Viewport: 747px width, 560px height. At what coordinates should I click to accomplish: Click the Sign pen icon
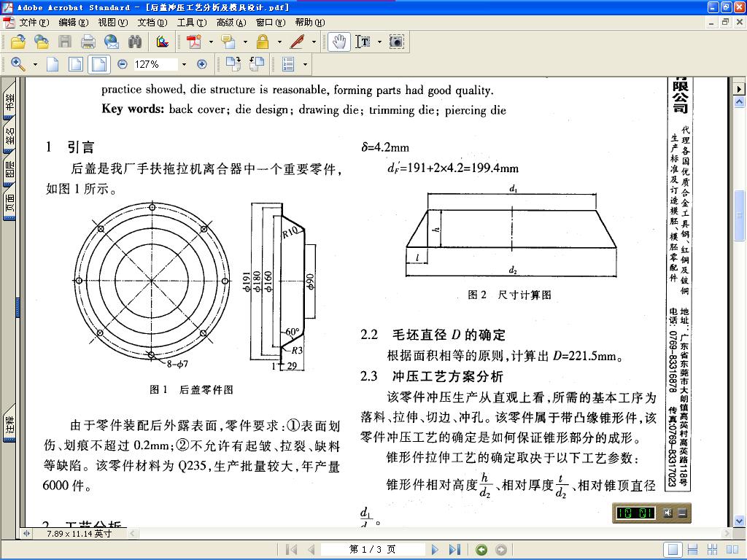(298, 42)
